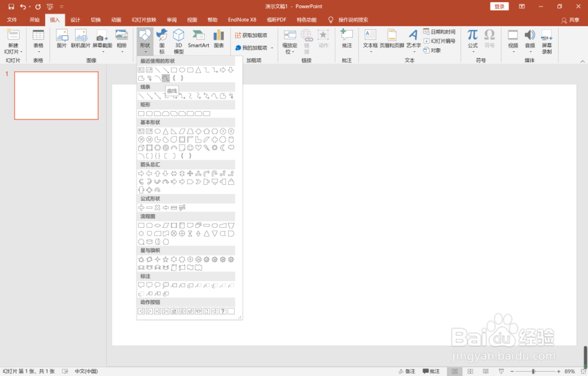Pick the diamond shape in basic shapes
Viewport: 588px width, 376px height.
198,131
